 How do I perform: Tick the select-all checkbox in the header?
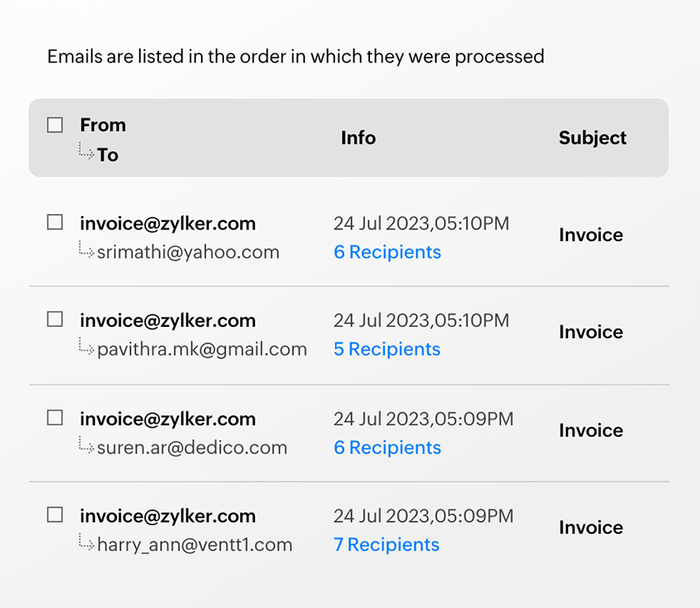(x=55, y=125)
